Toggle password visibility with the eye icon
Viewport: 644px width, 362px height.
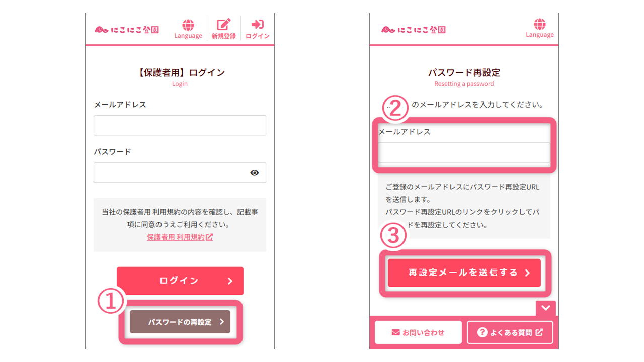coord(255,172)
